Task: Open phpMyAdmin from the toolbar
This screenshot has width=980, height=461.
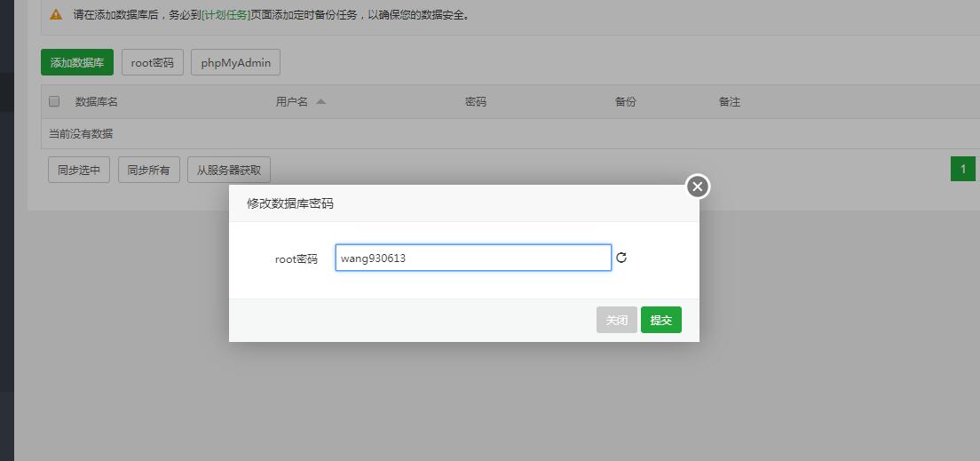Action: (x=235, y=62)
